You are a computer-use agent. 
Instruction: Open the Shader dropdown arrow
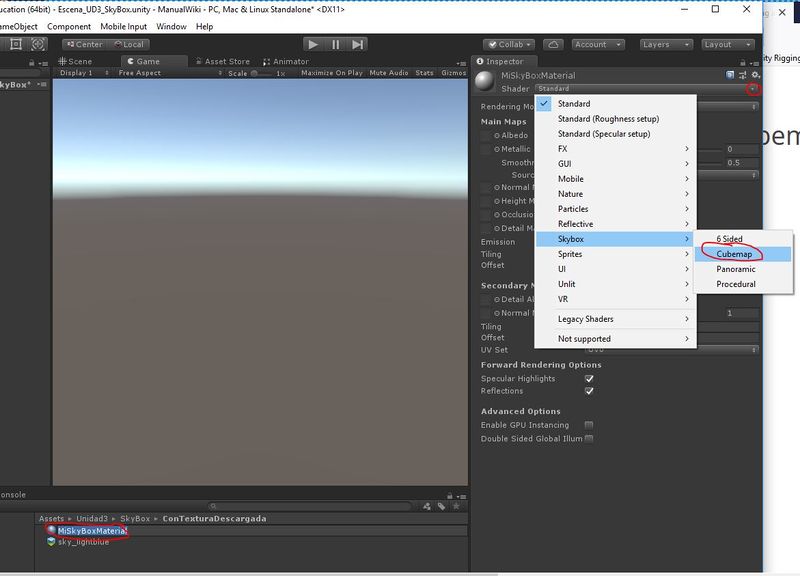coord(753,89)
